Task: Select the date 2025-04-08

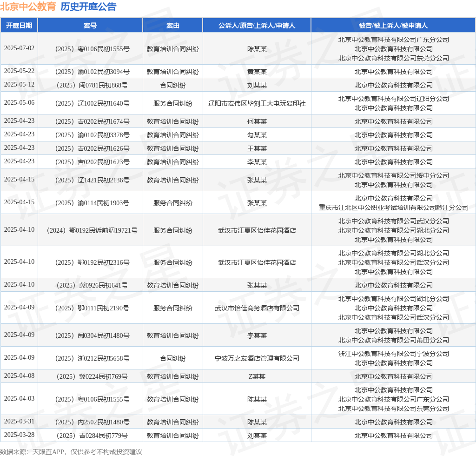Action: (19, 376)
